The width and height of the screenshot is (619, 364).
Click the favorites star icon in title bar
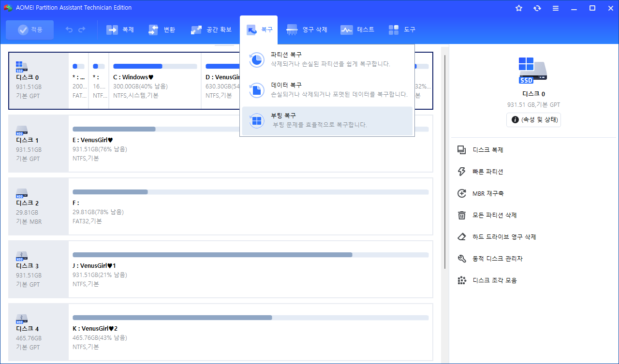519,8
